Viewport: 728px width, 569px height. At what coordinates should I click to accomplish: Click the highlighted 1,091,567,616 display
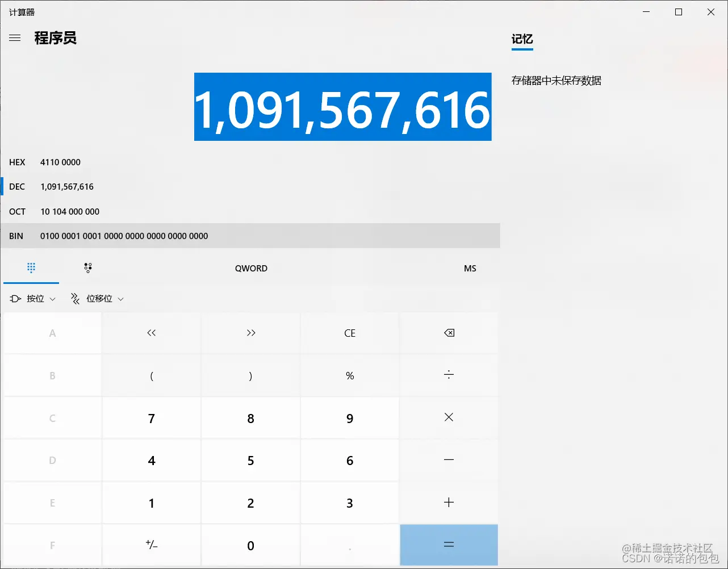pos(343,107)
